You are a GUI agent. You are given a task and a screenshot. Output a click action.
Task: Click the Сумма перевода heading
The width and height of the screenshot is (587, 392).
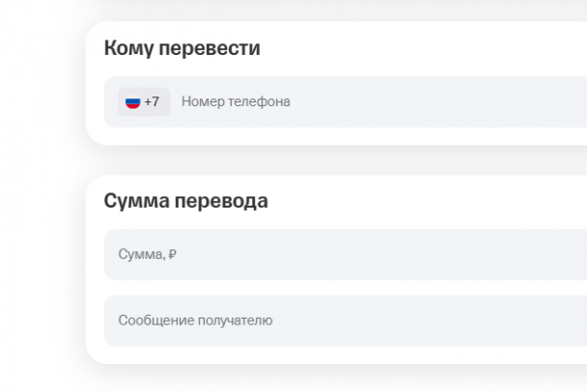click(x=185, y=201)
